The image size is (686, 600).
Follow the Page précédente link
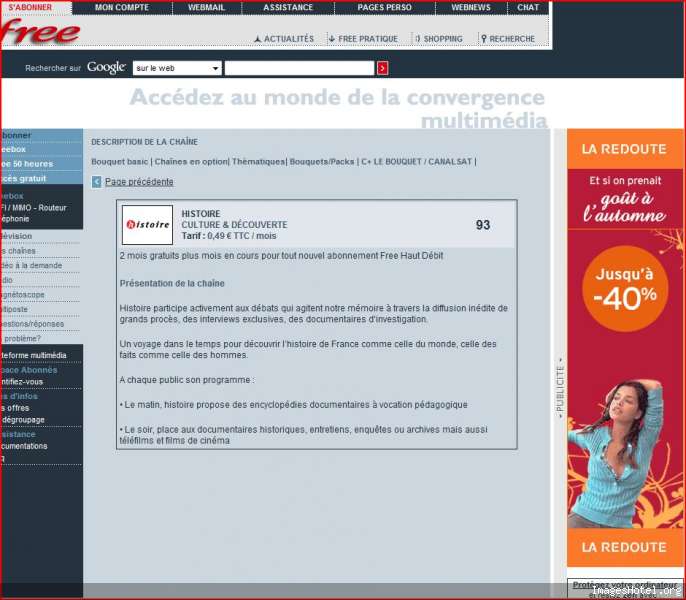click(139, 182)
